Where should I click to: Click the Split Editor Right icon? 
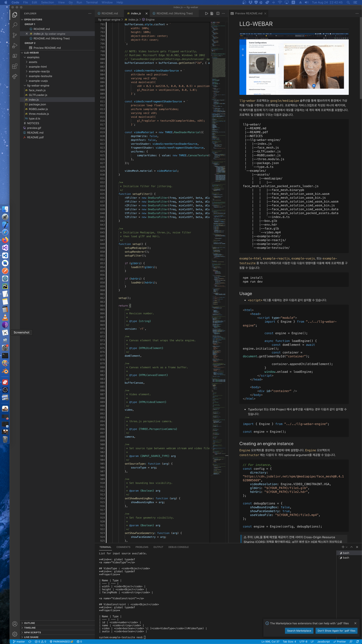[218, 13]
